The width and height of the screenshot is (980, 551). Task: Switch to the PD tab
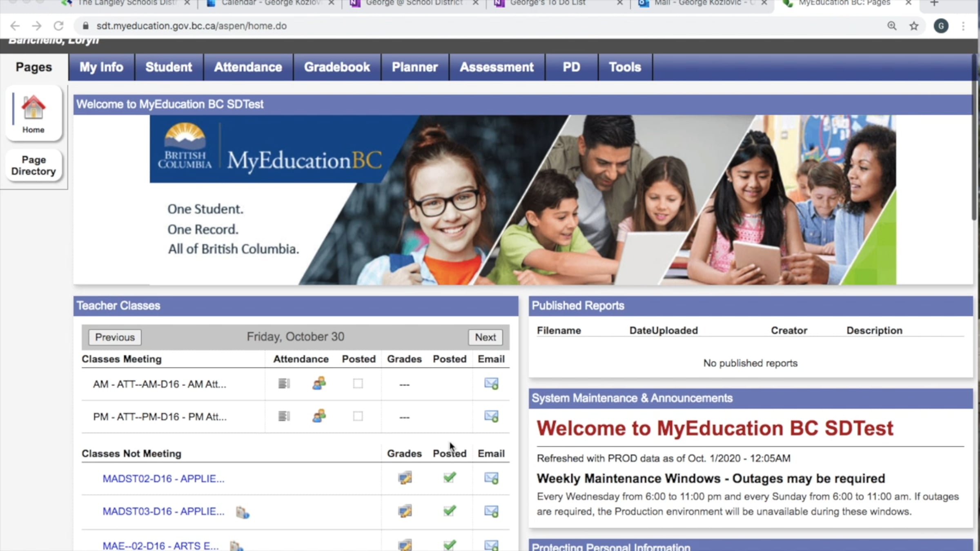(x=571, y=67)
